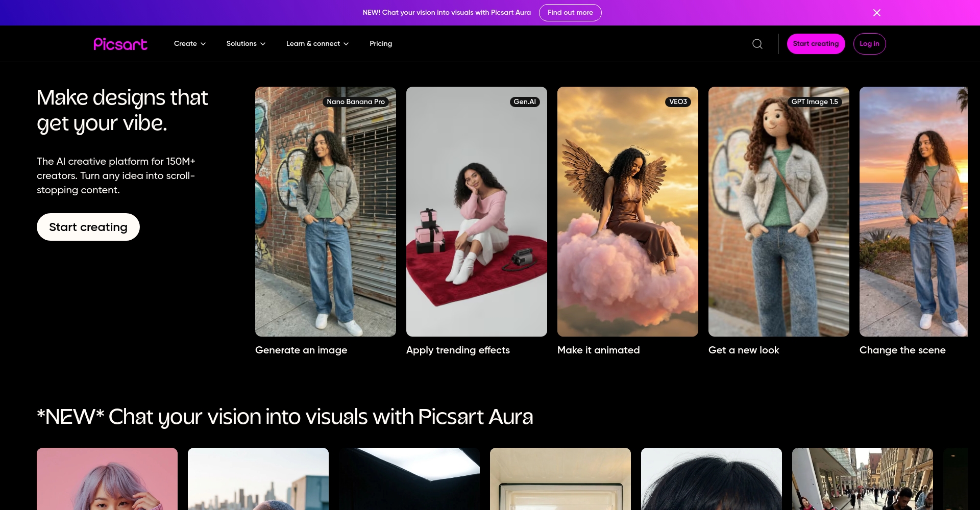Click the Nano Banana Pro badge

tap(356, 101)
